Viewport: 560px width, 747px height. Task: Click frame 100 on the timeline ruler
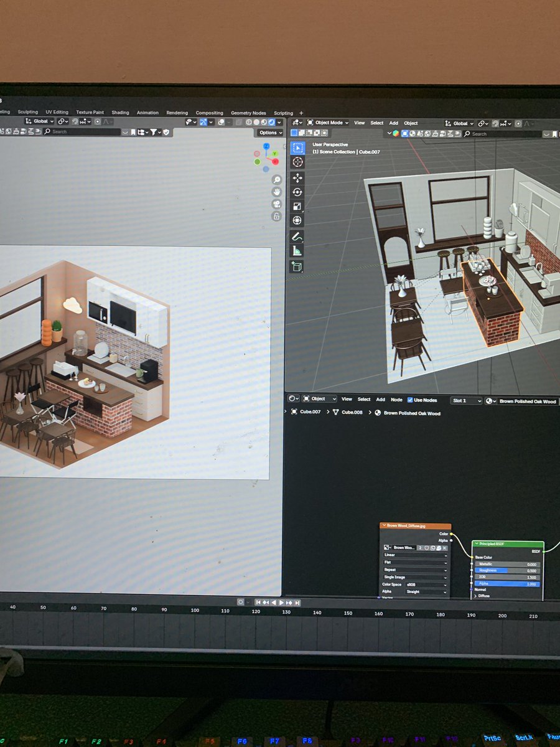click(x=195, y=611)
